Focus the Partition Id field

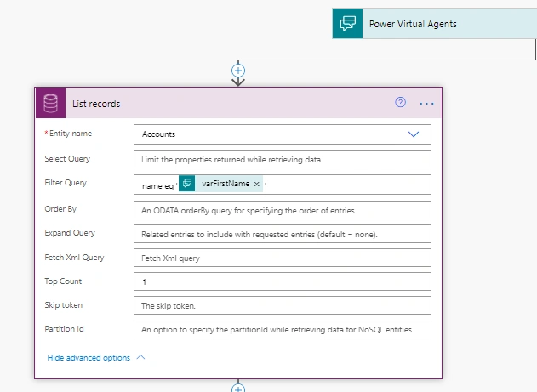coord(283,329)
